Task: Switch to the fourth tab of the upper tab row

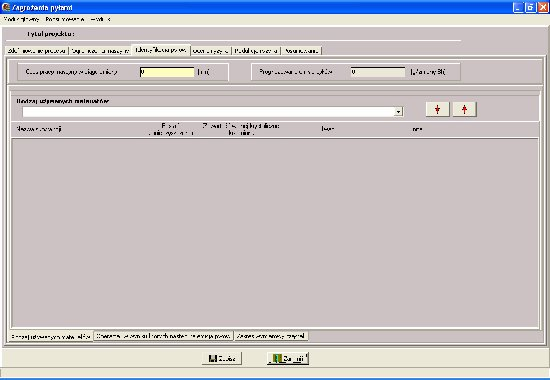Action: pos(211,51)
